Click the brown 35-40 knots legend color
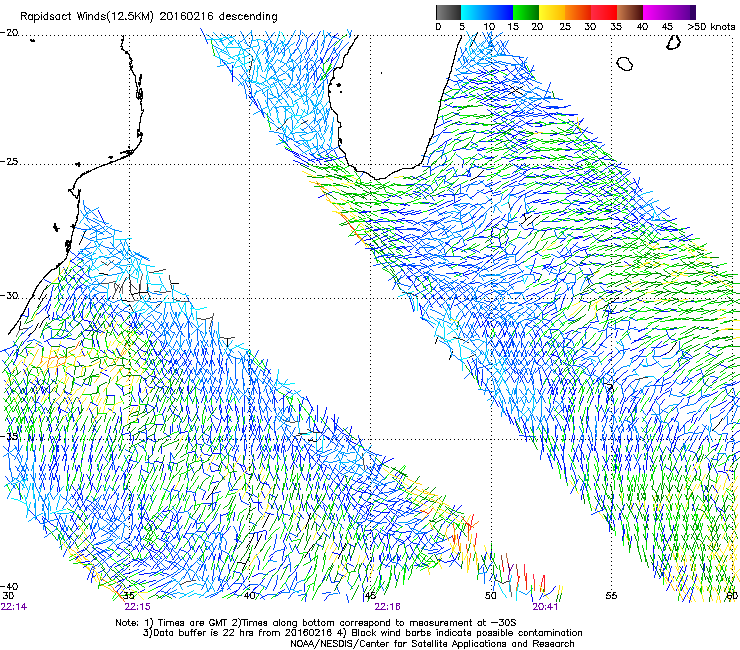This screenshot has height=650, width=740. pos(630,12)
